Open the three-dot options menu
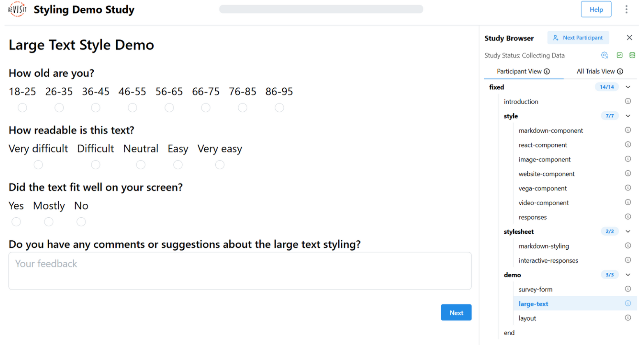Image resolution: width=644 pixels, height=345 pixels. pyautogui.click(x=626, y=9)
